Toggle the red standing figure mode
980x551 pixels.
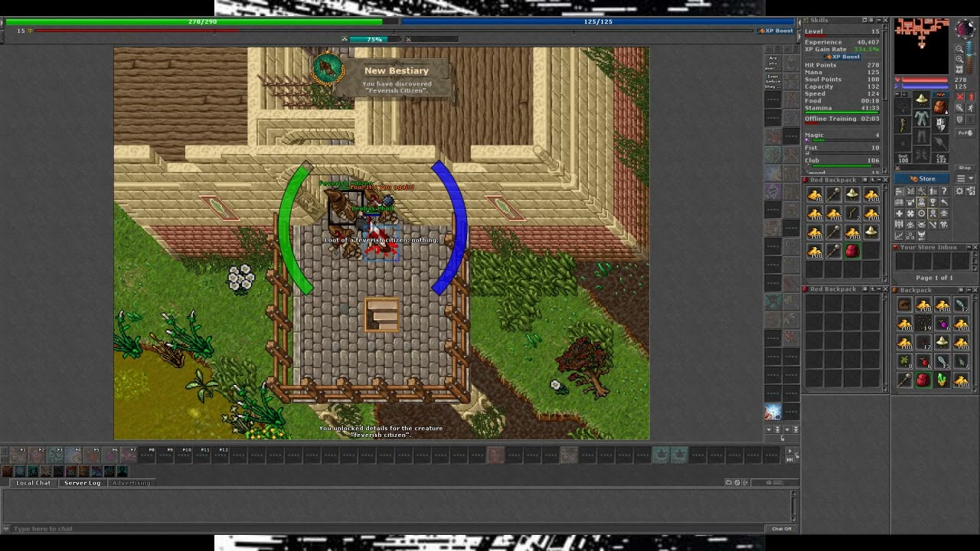click(x=972, y=97)
